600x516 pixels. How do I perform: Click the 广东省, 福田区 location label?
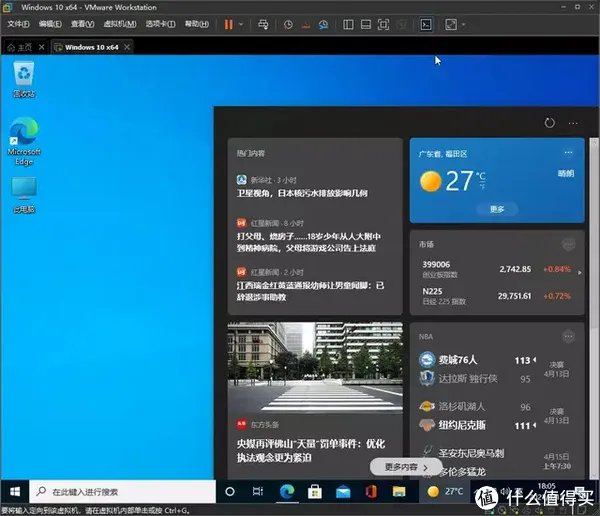(443, 154)
